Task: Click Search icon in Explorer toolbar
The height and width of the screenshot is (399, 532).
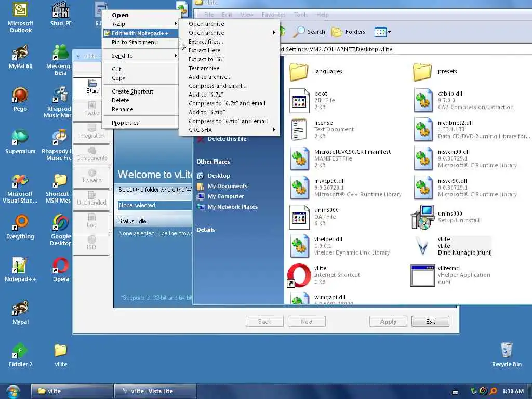Action: tap(309, 32)
